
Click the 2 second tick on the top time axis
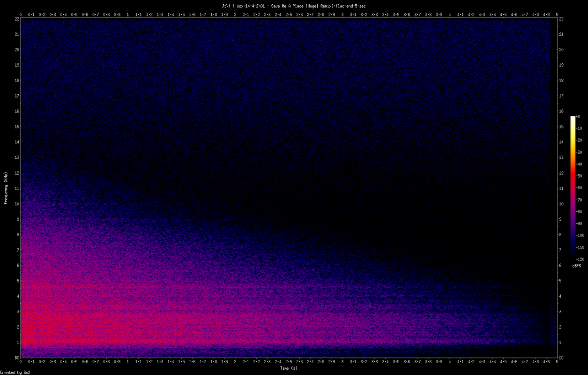[x=235, y=14]
